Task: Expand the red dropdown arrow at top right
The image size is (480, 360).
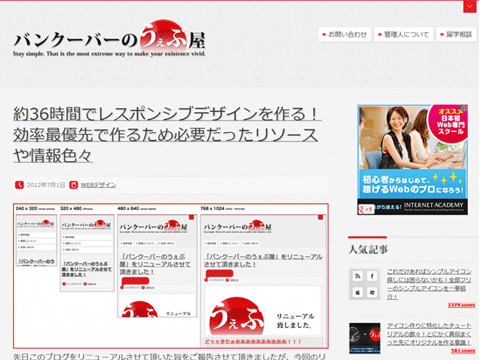Action: pyautogui.click(x=470, y=7)
